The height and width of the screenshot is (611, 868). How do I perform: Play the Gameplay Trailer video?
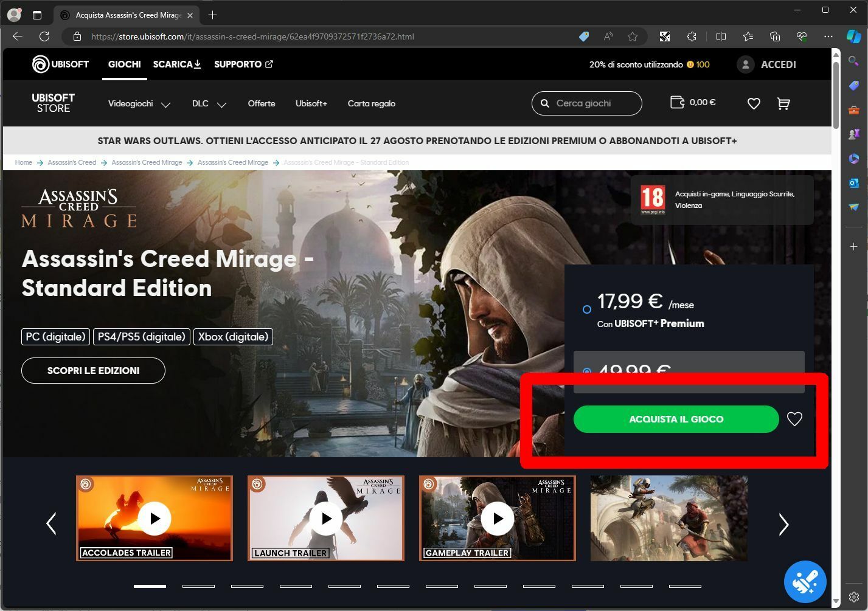tap(498, 518)
